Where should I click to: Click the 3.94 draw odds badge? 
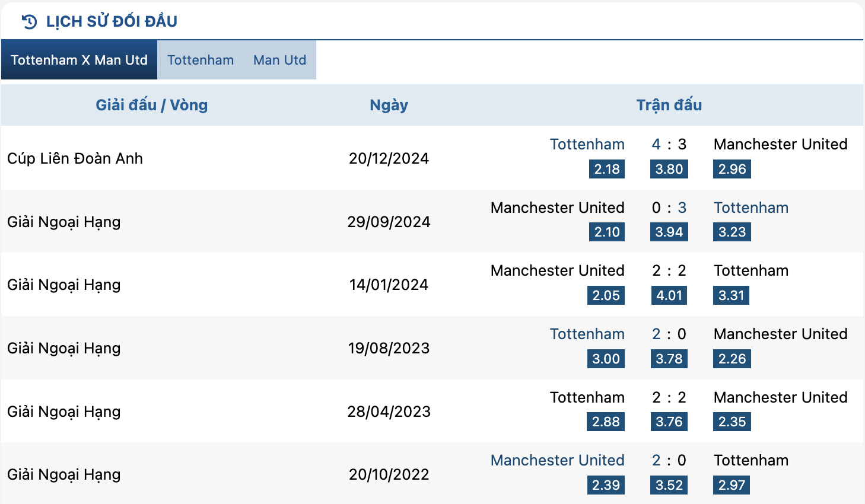(x=669, y=232)
